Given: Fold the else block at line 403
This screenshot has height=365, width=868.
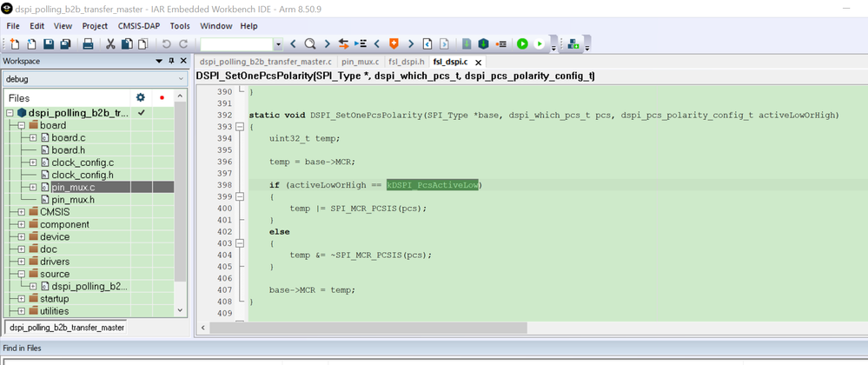Looking at the screenshot, I should (240, 243).
